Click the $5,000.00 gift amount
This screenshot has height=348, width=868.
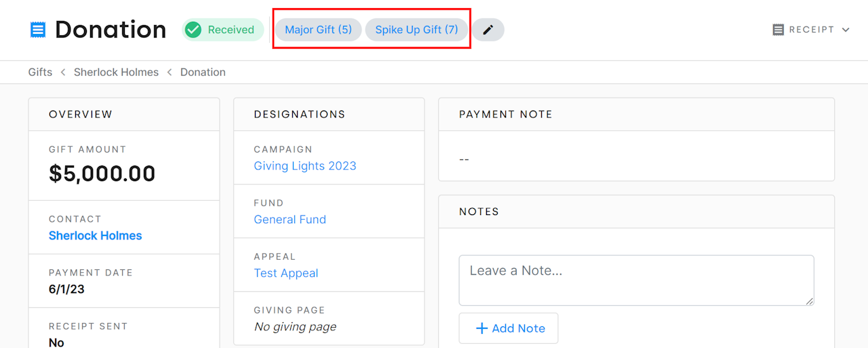[102, 174]
